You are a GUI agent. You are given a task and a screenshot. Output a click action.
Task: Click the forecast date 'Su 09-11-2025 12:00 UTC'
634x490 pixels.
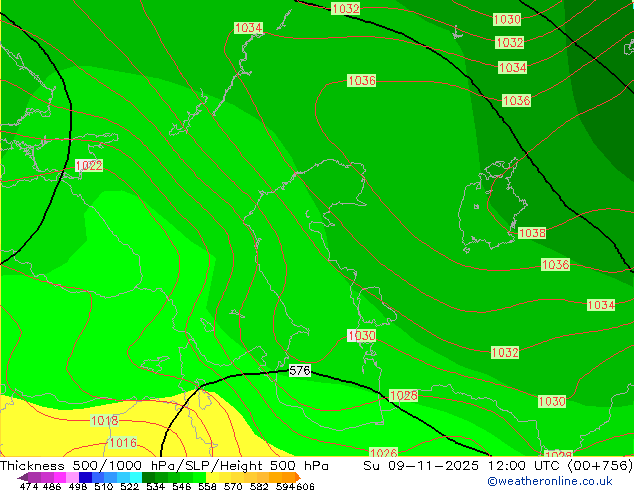(x=461, y=465)
